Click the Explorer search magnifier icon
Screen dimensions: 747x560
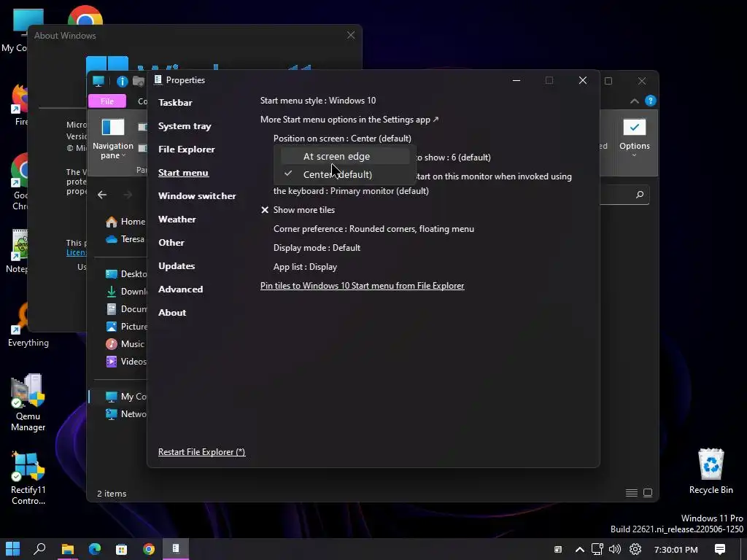pyautogui.click(x=639, y=194)
